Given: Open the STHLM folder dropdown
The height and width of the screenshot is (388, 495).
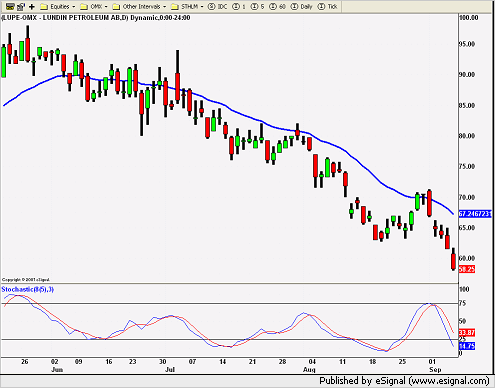Looking at the screenshot, I should (x=187, y=6).
